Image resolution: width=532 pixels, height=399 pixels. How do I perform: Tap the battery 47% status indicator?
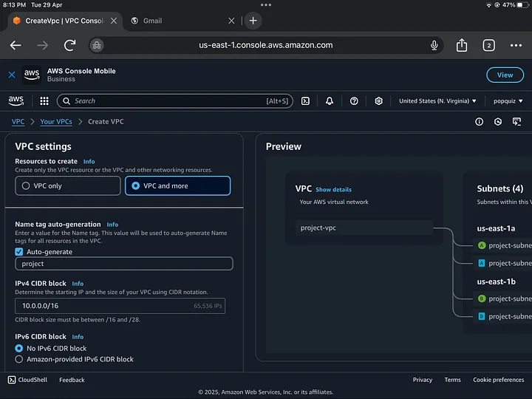pyautogui.click(x=516, y=4)
